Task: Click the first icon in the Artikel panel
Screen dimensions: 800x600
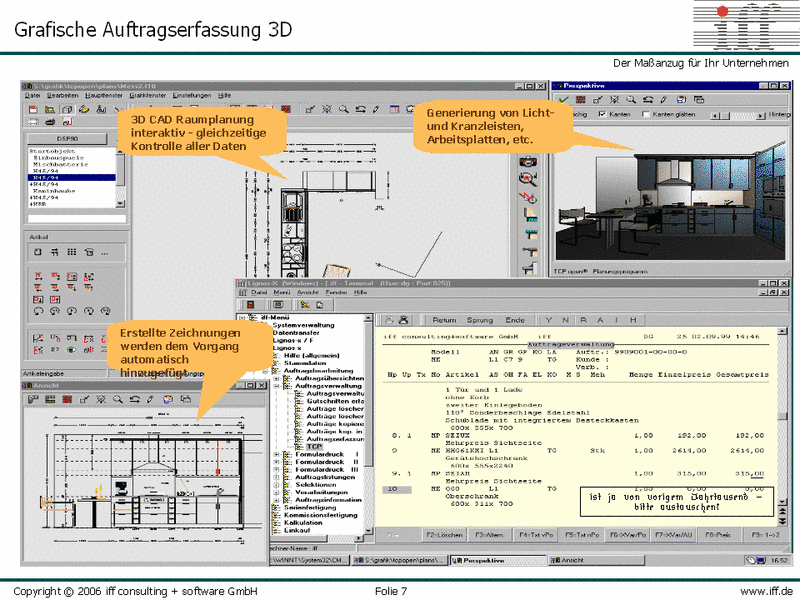Action: [38, 252]
